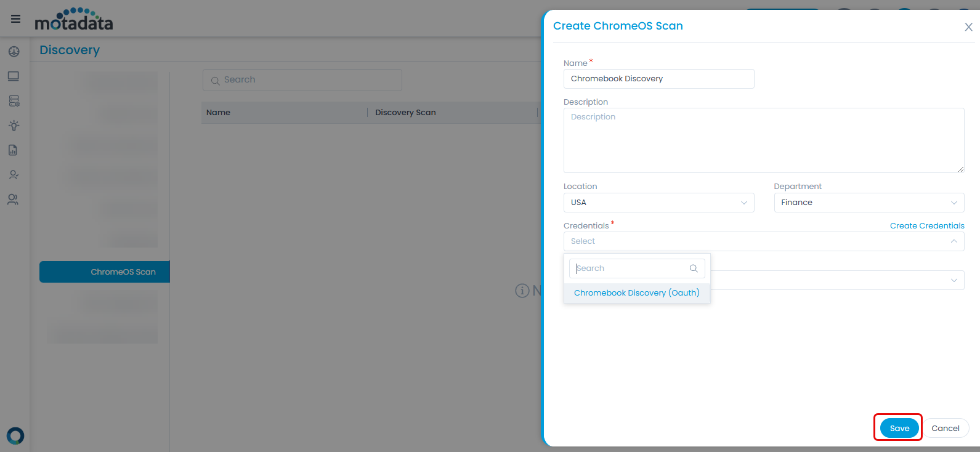Click the Name column header

tap(218, 113)
